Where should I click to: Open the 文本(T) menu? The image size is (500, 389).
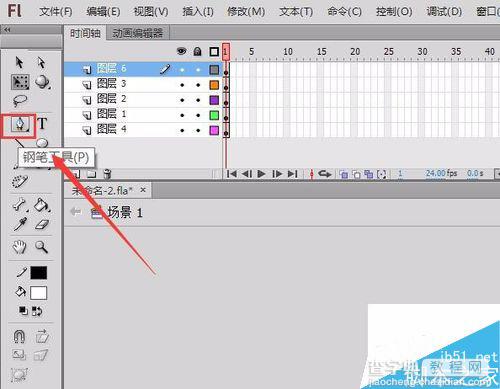pyautogui.click(x=296, y=12)
